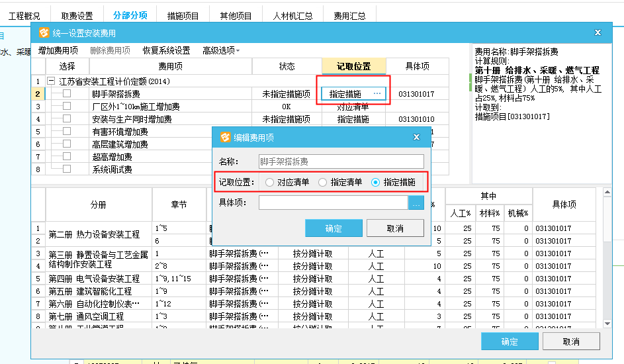
Task: Click the lower table scrollbar up arrow
Action: tap(607, 193)
